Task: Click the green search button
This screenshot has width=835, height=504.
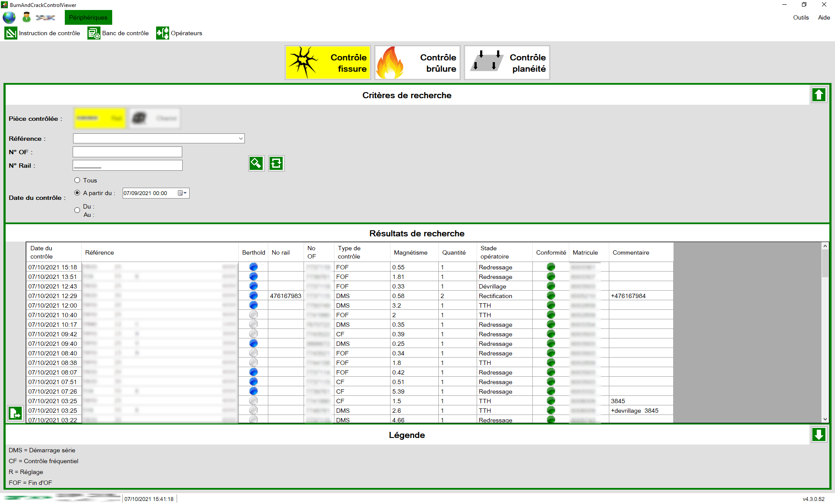Action: [256, 163]
